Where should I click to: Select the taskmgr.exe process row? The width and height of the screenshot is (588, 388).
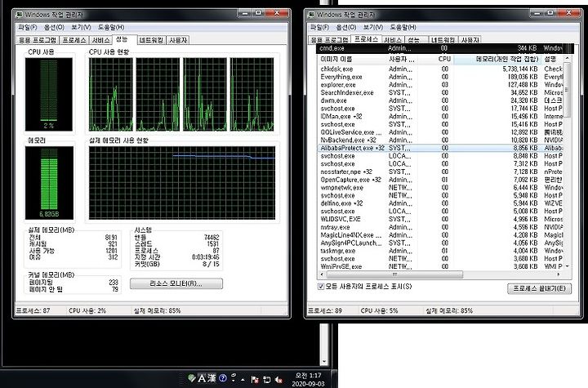pos(440,251)
